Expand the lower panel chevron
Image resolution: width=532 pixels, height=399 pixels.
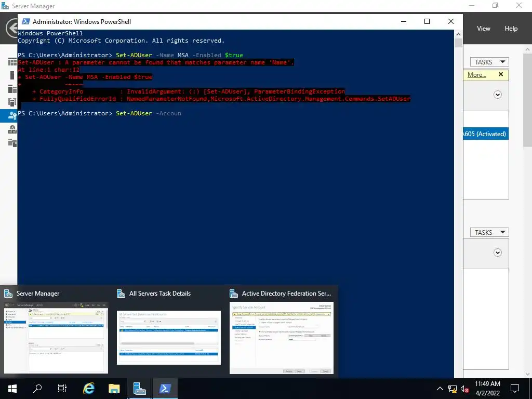(x=497, y=252)
